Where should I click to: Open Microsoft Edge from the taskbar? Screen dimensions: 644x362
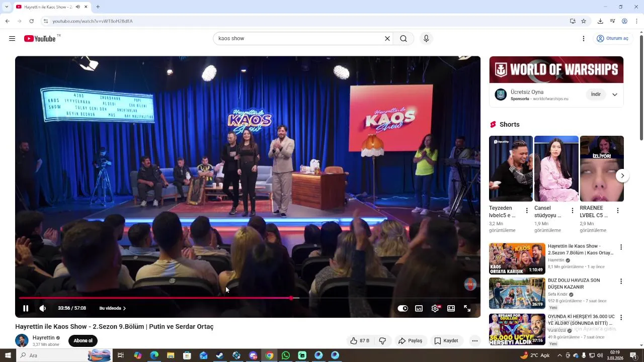coord(154,355)
